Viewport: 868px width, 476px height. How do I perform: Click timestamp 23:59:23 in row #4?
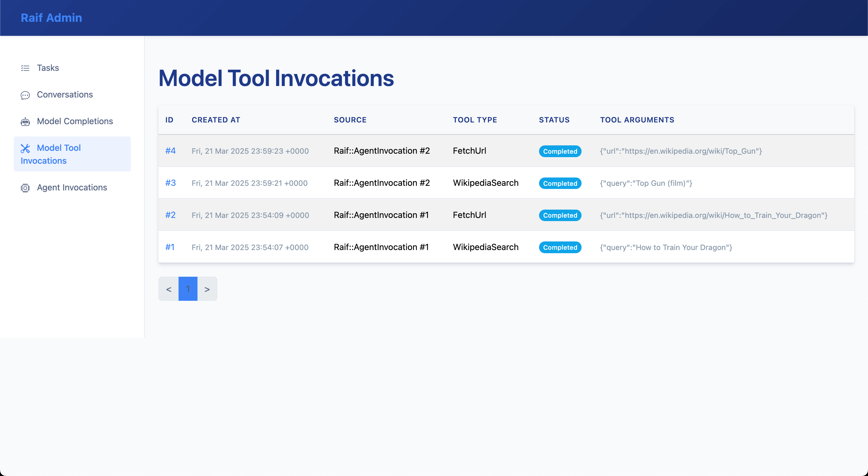pos(250,151)
